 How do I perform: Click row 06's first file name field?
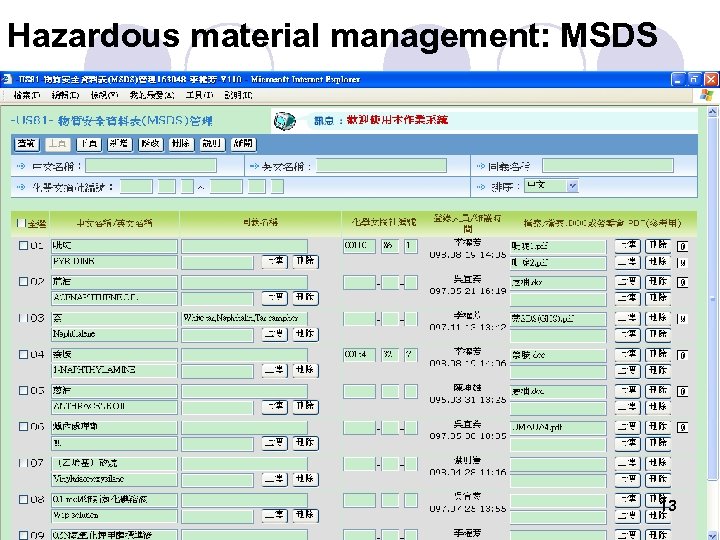coord(558,428)
